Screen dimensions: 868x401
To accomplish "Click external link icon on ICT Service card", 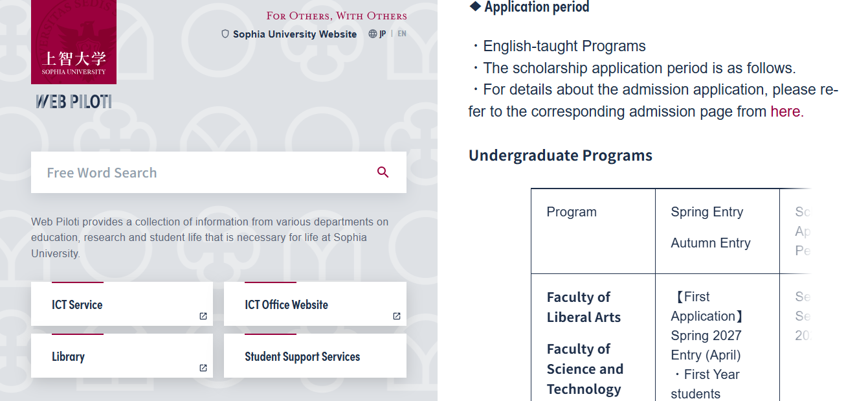I will point(203,316).
